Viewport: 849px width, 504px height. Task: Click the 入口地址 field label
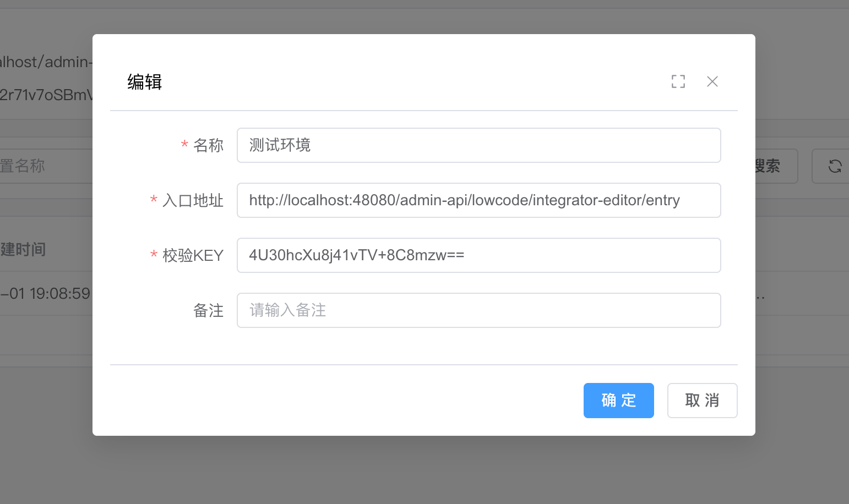pyautogui.click(x=193, y=200)
